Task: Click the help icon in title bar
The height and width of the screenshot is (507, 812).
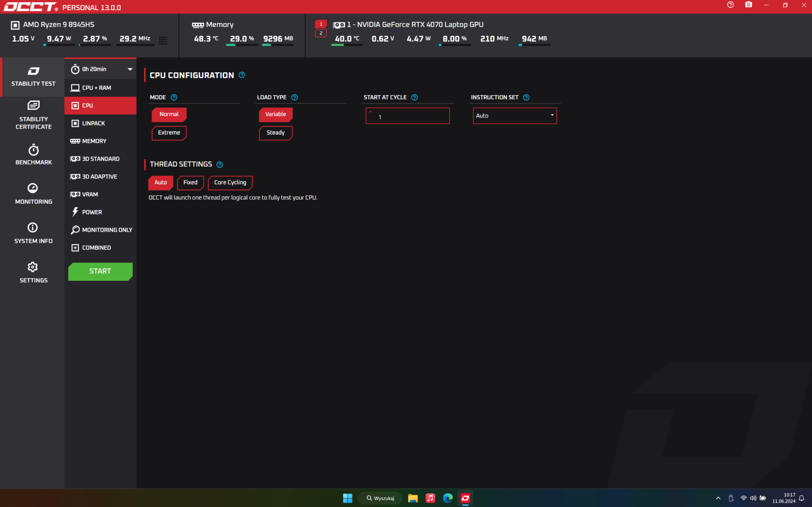Action: click(x=730, y=5)
